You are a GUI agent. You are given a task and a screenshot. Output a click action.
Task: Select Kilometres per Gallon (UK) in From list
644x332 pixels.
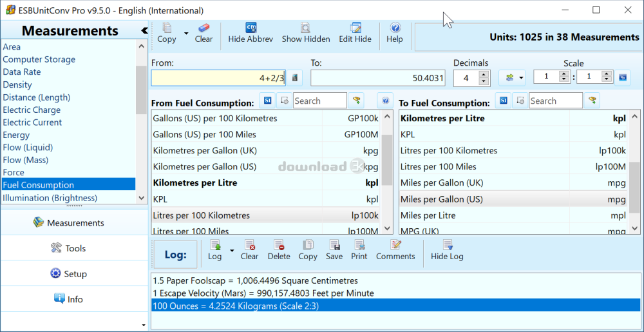[x=266, y=151]
